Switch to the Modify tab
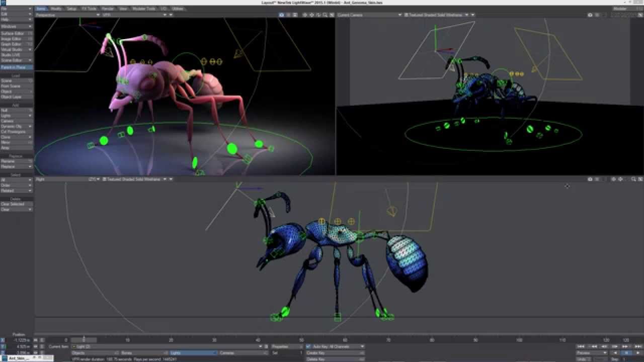This screenshot has width=644, height=362. 55,9
